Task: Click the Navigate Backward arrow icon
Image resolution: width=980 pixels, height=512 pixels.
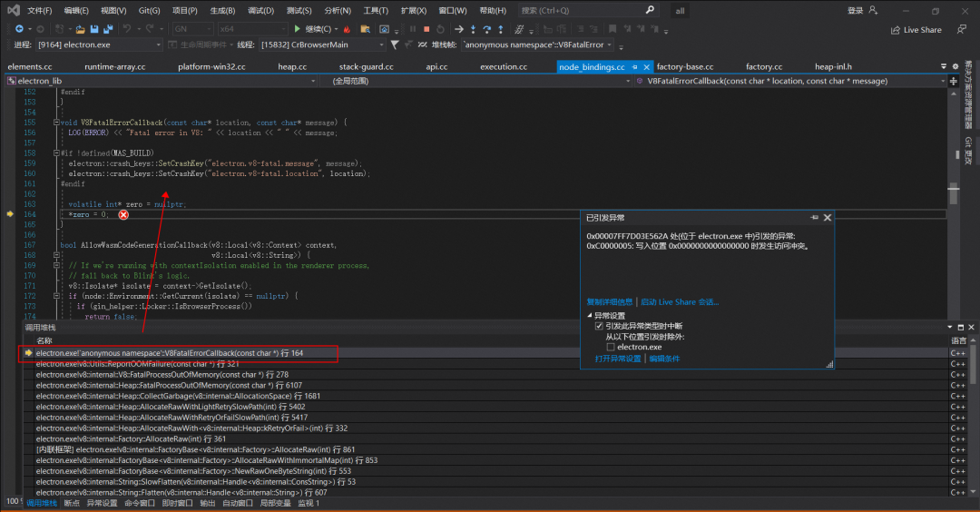Action: (19, 29)
